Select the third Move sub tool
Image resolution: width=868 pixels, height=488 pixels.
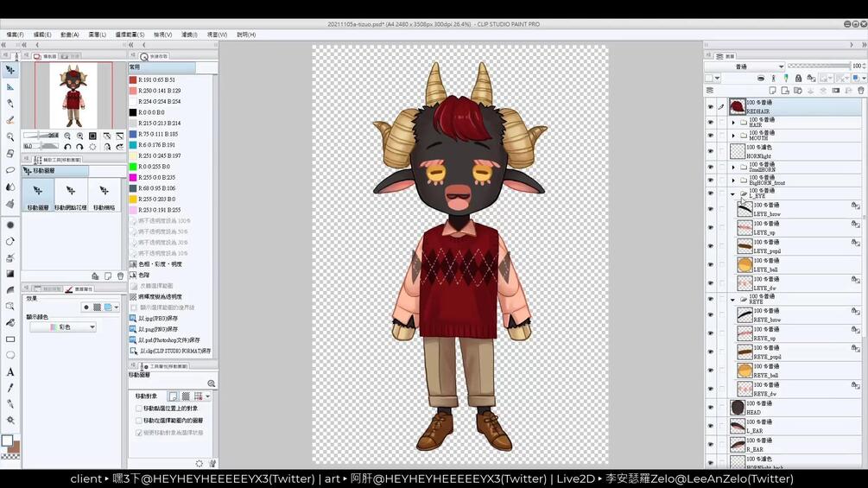tap(104, 194)
